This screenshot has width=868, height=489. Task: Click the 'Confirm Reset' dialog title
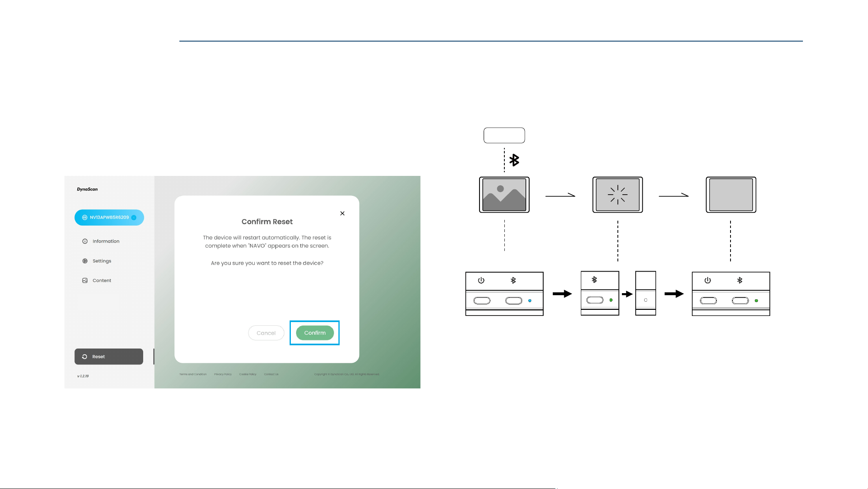(x=267, y=221)
